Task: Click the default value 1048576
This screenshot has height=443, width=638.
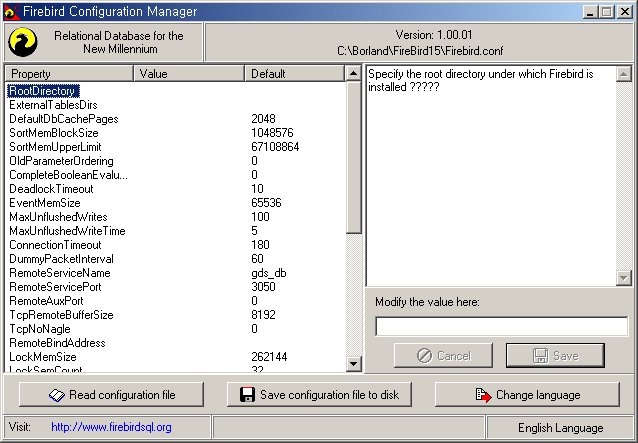Action: coord(272,133)
